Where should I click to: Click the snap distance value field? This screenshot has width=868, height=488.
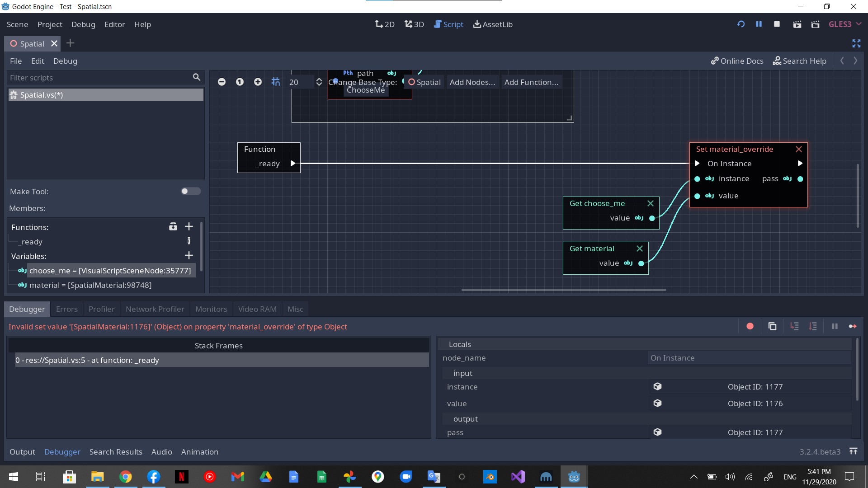(x=300, y=82)
